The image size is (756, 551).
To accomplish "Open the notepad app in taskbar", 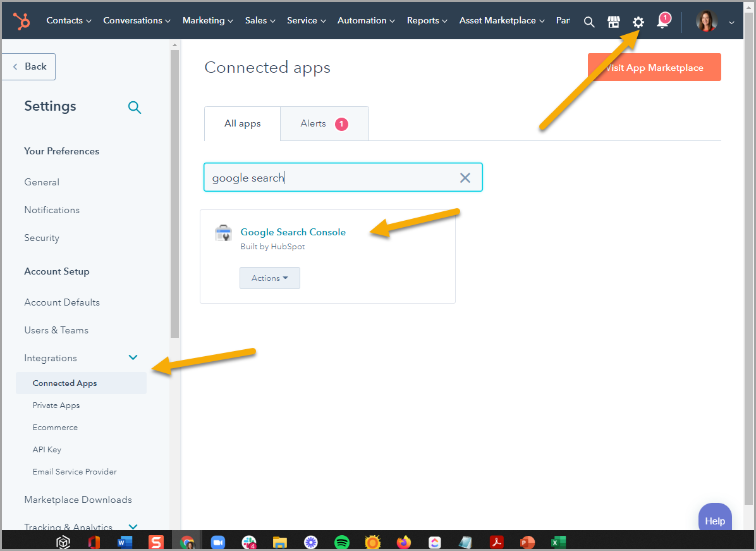I will (x=465, y=542).
